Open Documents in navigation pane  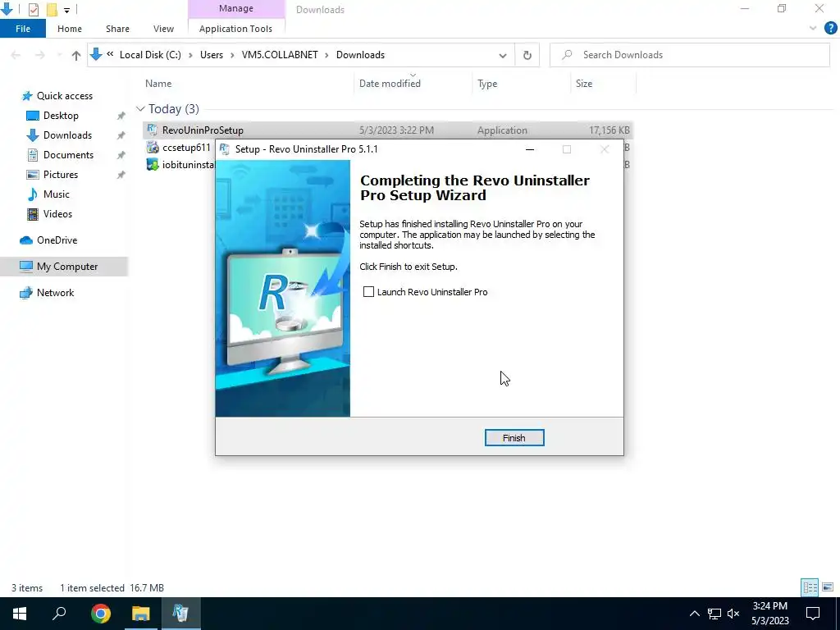pyautogui.click(x=68, y=155)
